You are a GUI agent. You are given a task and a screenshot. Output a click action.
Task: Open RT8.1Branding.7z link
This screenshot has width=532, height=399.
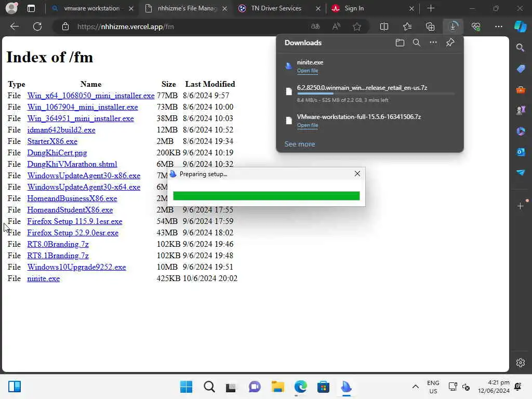click(58, 256)
